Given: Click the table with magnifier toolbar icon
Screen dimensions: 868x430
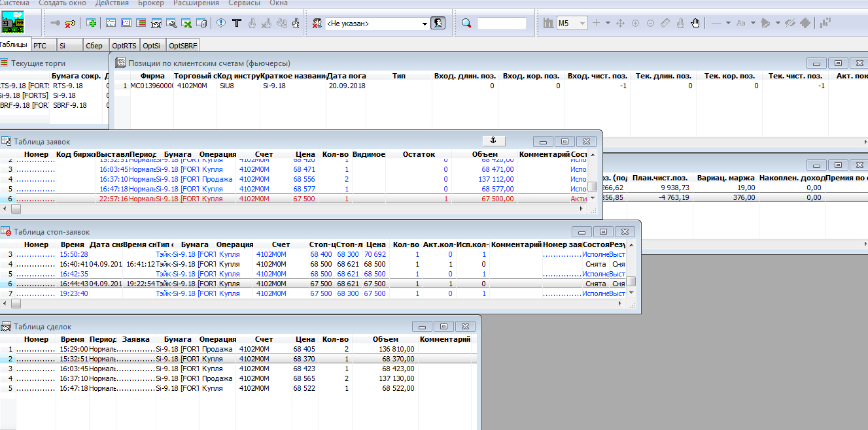Looking at the screenshot, I should click(171, 24).
